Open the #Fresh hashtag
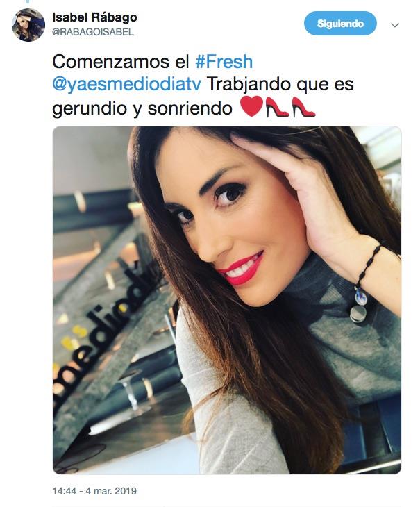This screenshot has width=420, height=507. 224,61
